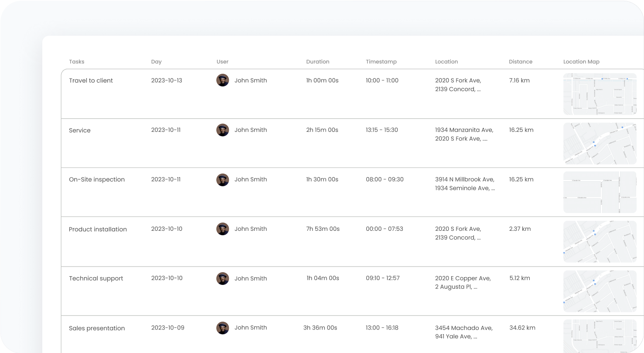Open the map thumbnail in the Service row

pos(600,143)
